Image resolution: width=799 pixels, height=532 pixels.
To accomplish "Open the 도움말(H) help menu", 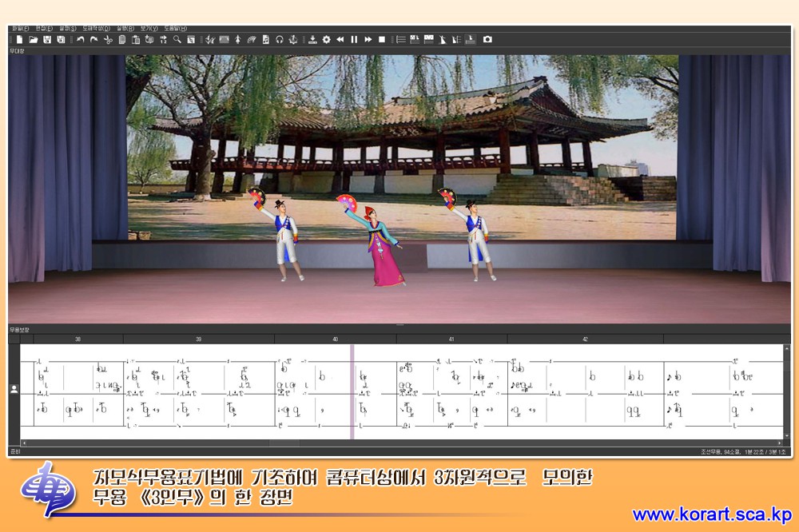I will click(x=175, y=29).
